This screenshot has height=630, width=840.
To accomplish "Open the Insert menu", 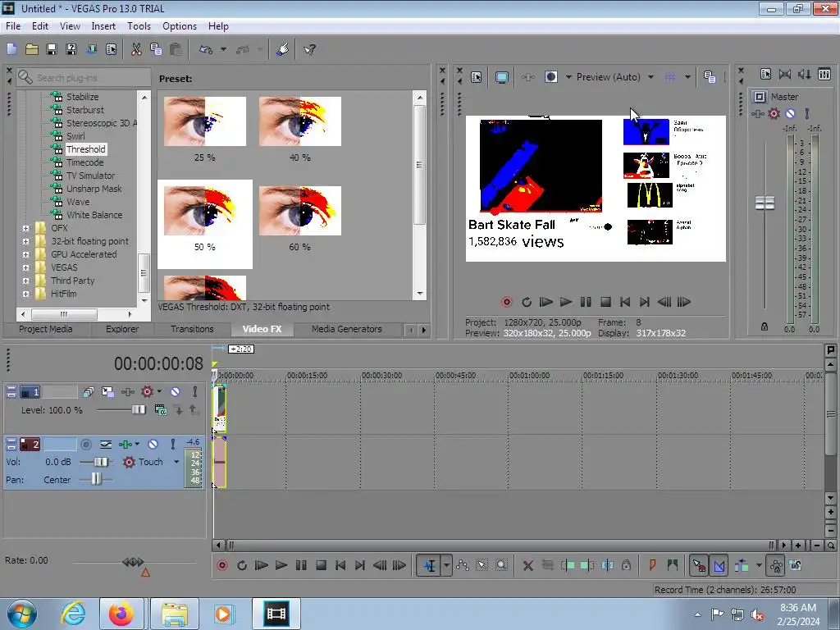I will 103,25.
